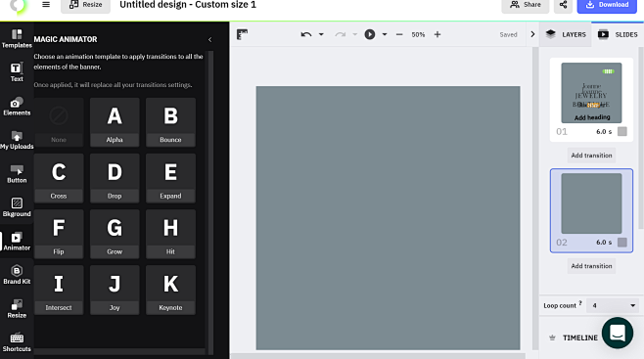Click slide 01 background color swatch
Screen dimensions: 644x359
point(622,131)
